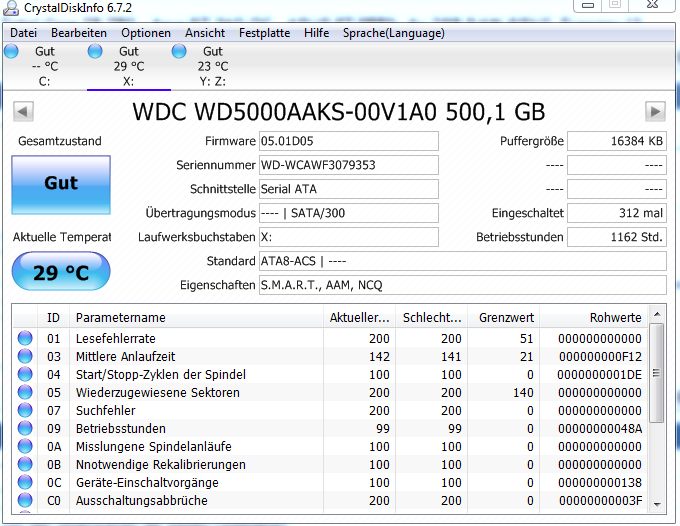
Task: Click the SMART list scroll up arrow
Action: [657, 314]
